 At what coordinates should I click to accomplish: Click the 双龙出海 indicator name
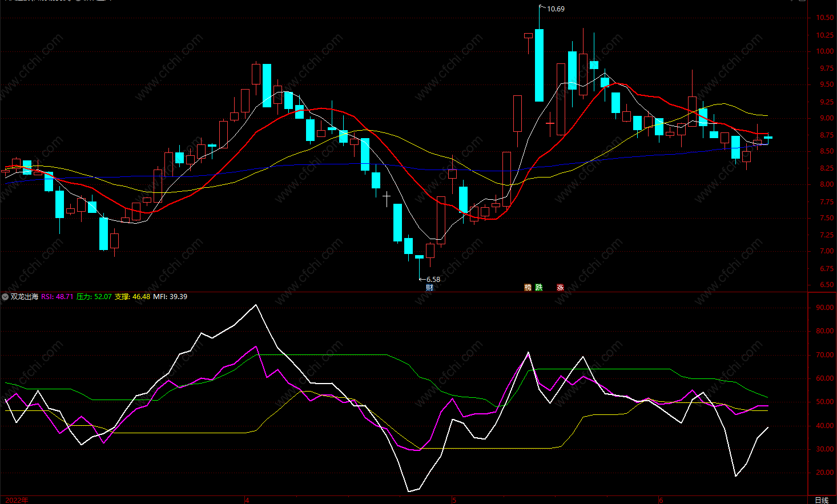point(25,297)
